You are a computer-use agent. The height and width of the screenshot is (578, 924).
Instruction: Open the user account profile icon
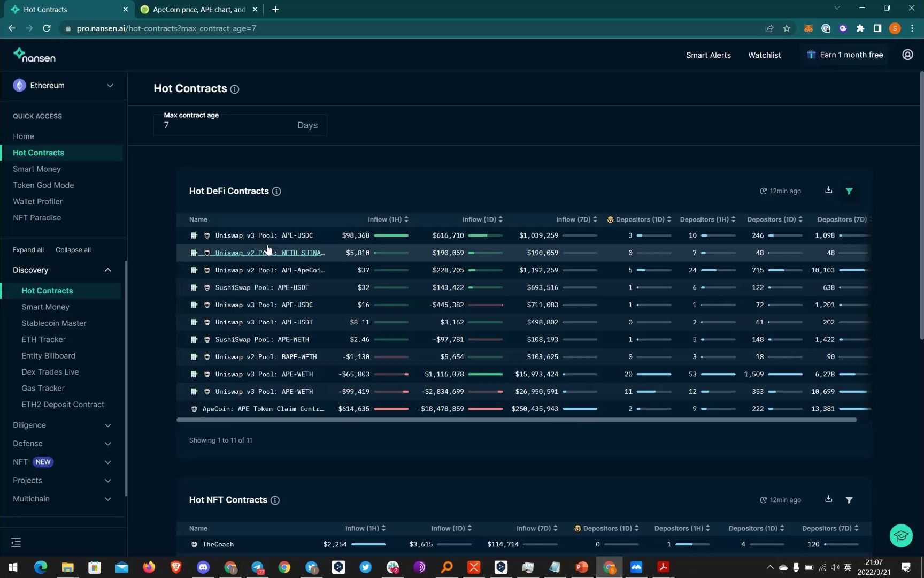point(907,55)
